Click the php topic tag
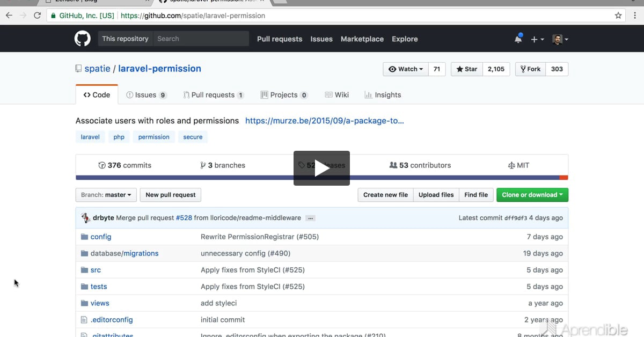 [x=119, y=137]
